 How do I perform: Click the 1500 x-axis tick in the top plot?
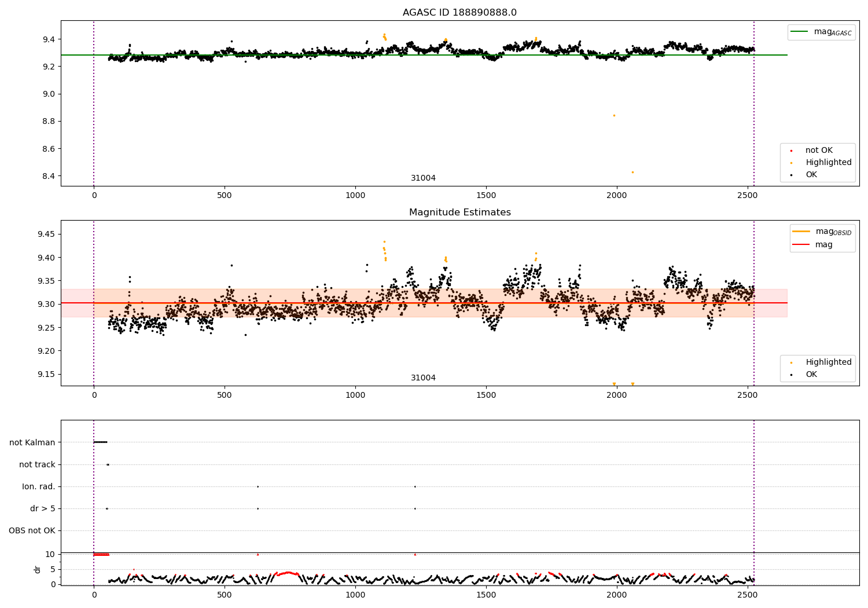click(x=486, y=196)
